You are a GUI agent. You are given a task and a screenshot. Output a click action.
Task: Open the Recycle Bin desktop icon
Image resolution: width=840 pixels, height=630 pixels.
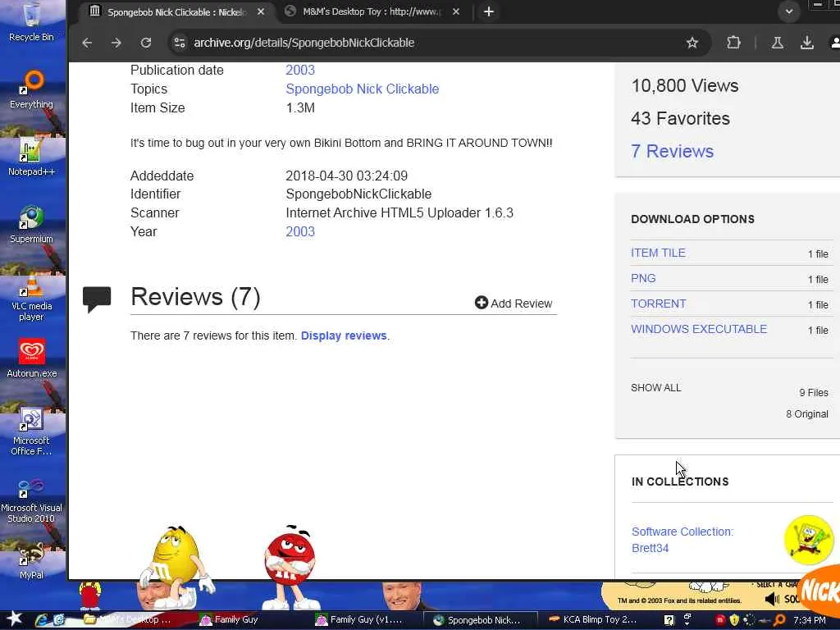(32, 21)
